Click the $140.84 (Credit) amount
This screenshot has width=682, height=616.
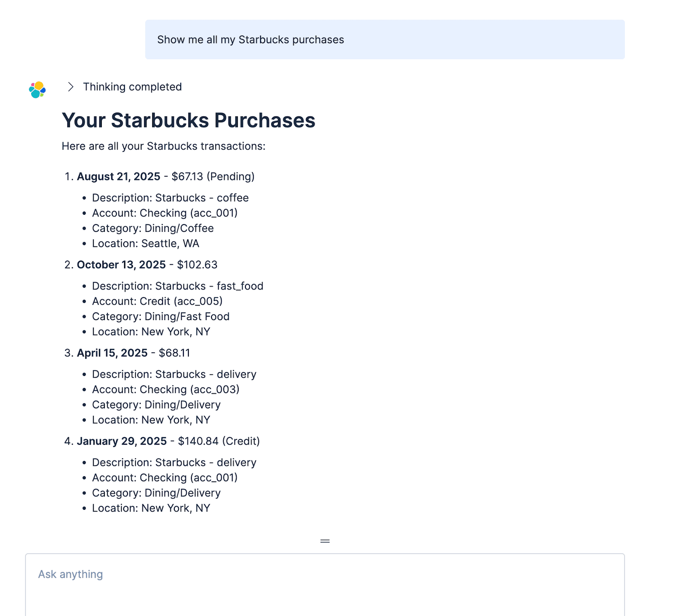pos(219,441)
